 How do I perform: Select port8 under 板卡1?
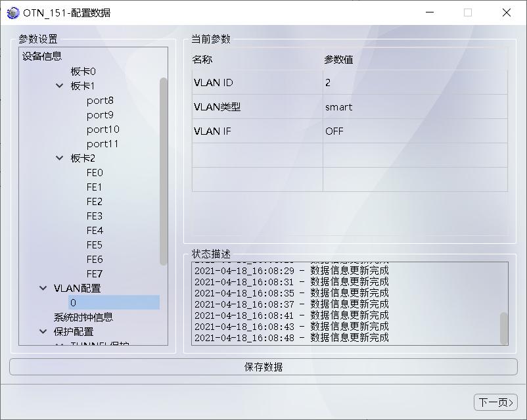tap(100, 100)
